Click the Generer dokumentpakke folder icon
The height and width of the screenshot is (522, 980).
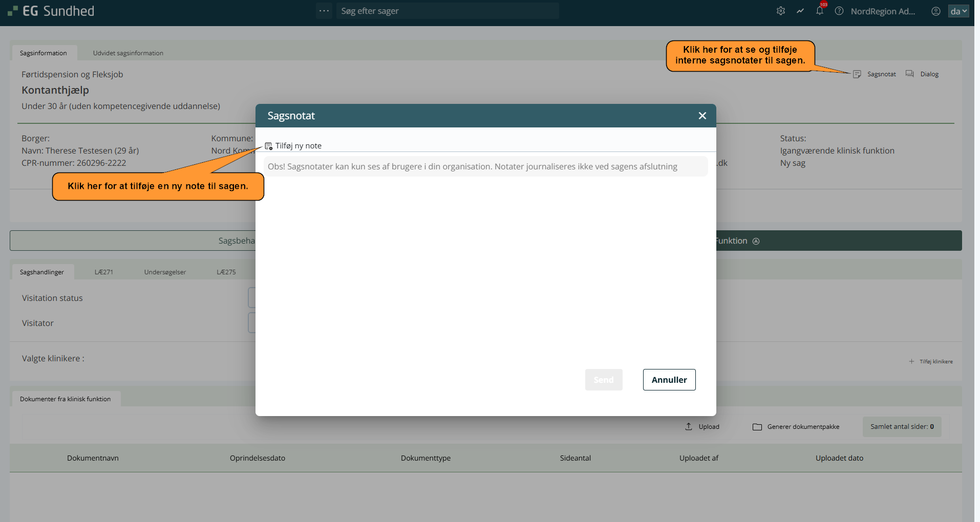coord(757,427)
